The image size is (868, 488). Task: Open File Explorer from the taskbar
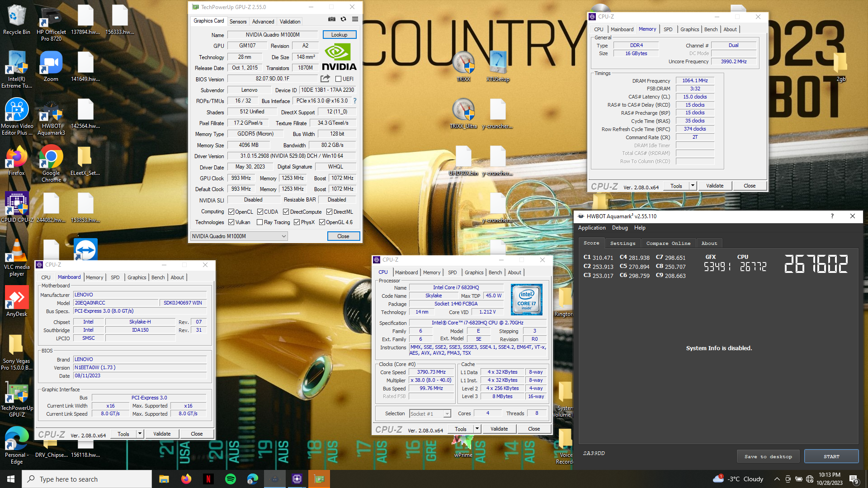164,479
